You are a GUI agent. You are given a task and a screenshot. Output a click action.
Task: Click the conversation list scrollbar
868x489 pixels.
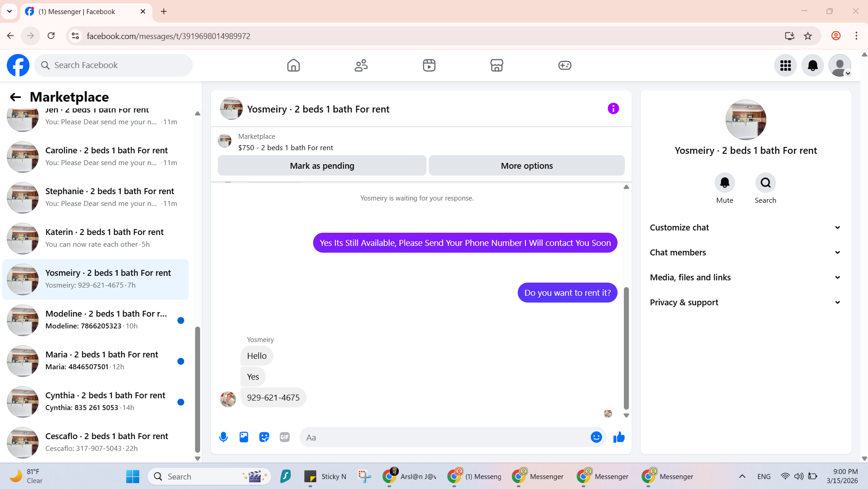(197, 389)
